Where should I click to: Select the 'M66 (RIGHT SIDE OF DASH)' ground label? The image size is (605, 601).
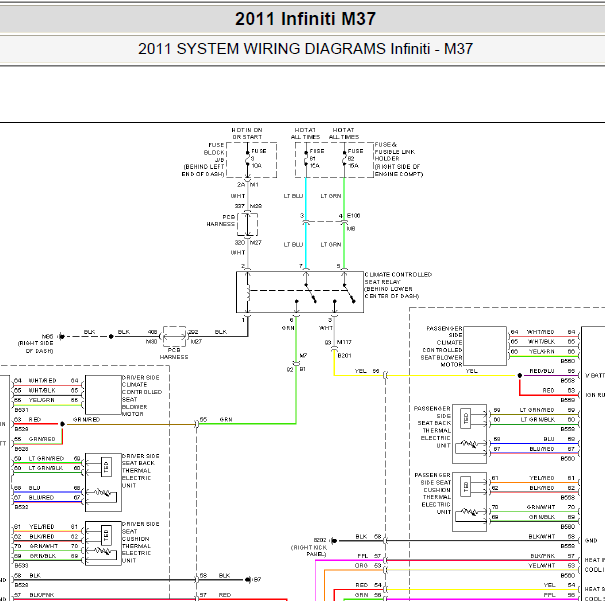[37, 343]
